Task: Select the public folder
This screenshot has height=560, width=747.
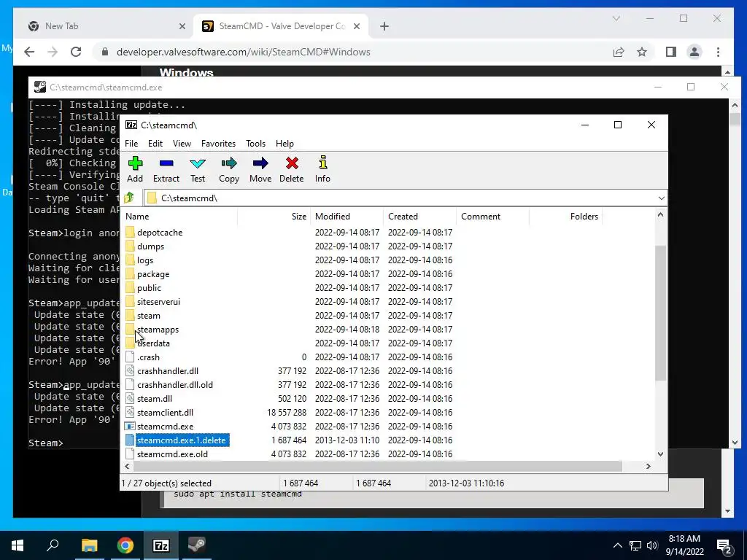Action: 149,287
